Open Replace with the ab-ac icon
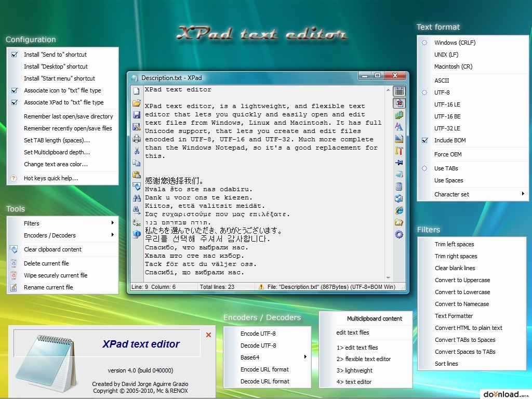The width and height of the screenshot is (532, 399). pyautogui.click(x=137, y=222)
